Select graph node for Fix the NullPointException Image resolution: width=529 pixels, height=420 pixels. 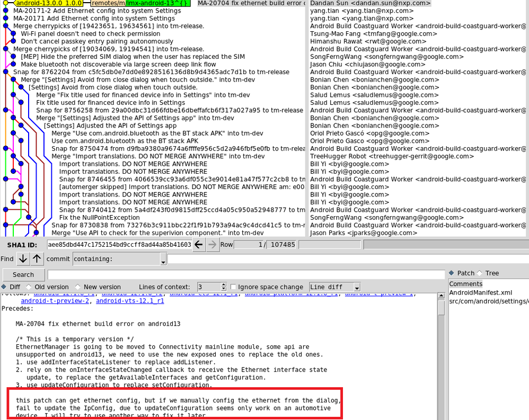point(29,218)
